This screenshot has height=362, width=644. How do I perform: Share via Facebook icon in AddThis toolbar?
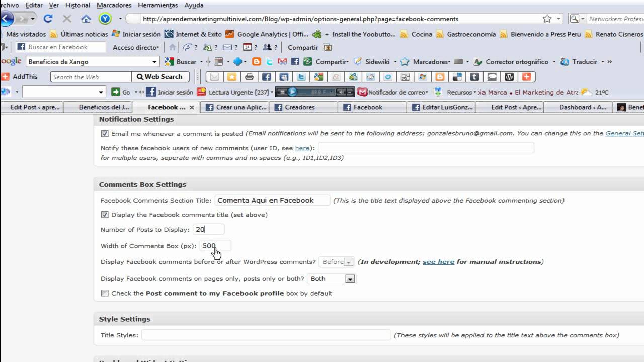pyautogui.click(x=267, y=77)
